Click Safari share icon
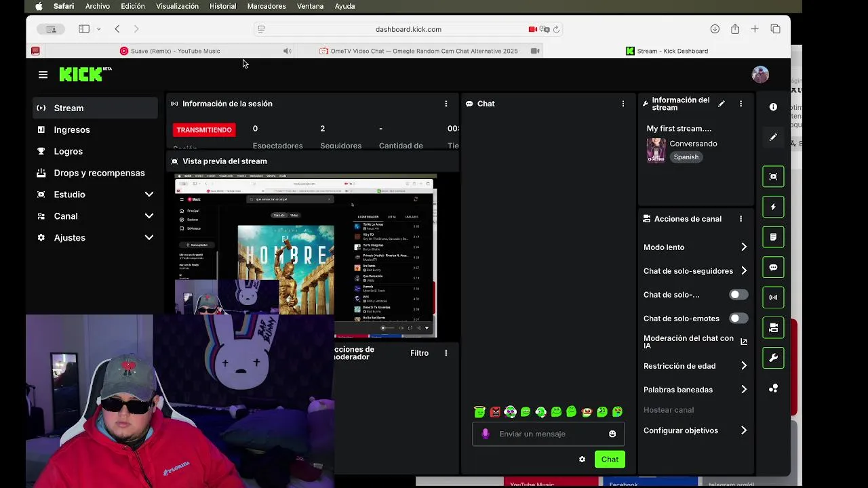The height and width of the screenshot is (488, 868). [x=735, y=29]
